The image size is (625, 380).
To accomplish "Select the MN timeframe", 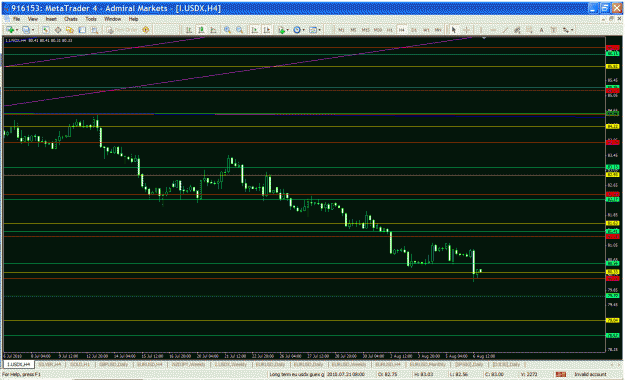I will (x=438, y=30).
